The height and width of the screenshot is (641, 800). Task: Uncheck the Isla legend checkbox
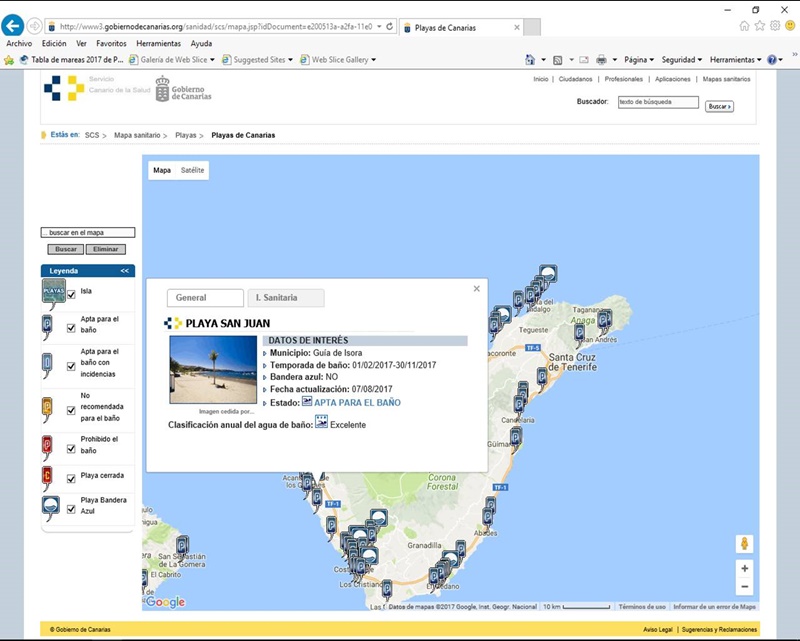pos(71,294)
